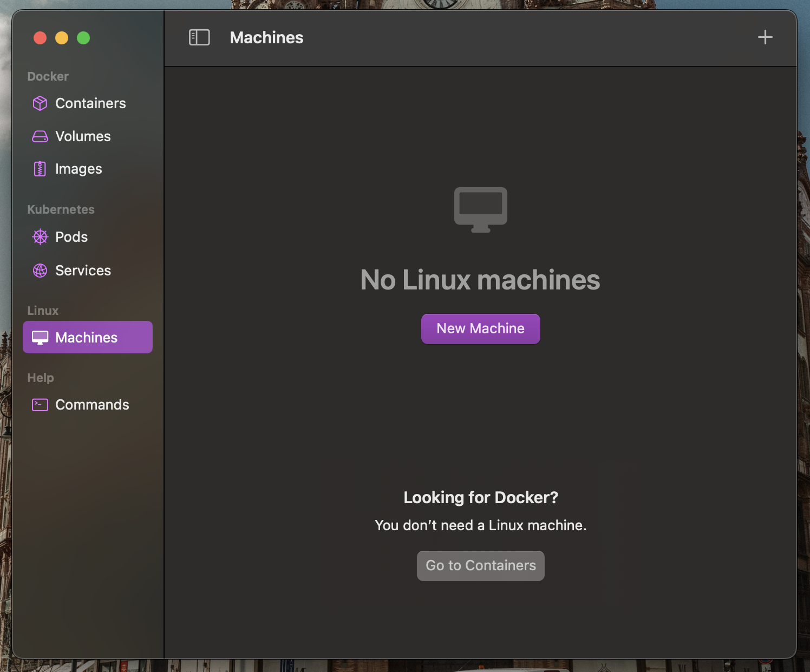Viewport: 810px width, 672px height.
Task: Open the Containers sidebar entry
Action: [90, 103]
